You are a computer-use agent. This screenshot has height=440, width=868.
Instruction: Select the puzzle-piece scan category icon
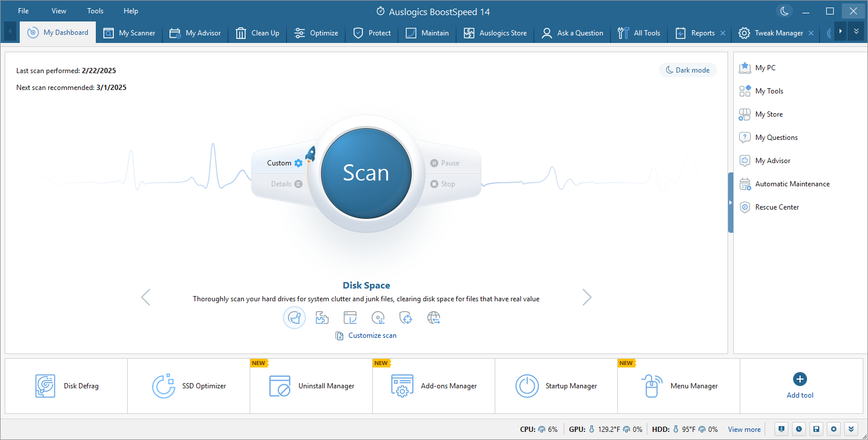[322, 318]
